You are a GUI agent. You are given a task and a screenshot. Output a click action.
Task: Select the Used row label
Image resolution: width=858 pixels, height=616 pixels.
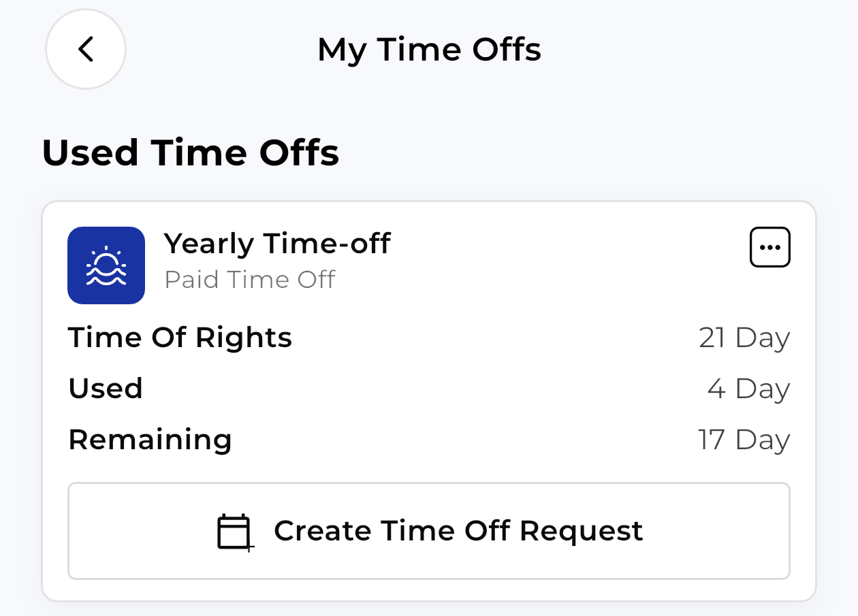tap(106, 389)
